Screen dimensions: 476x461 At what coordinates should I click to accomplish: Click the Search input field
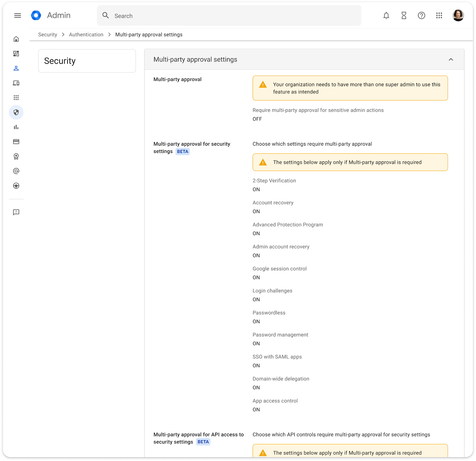click(229, 15)
